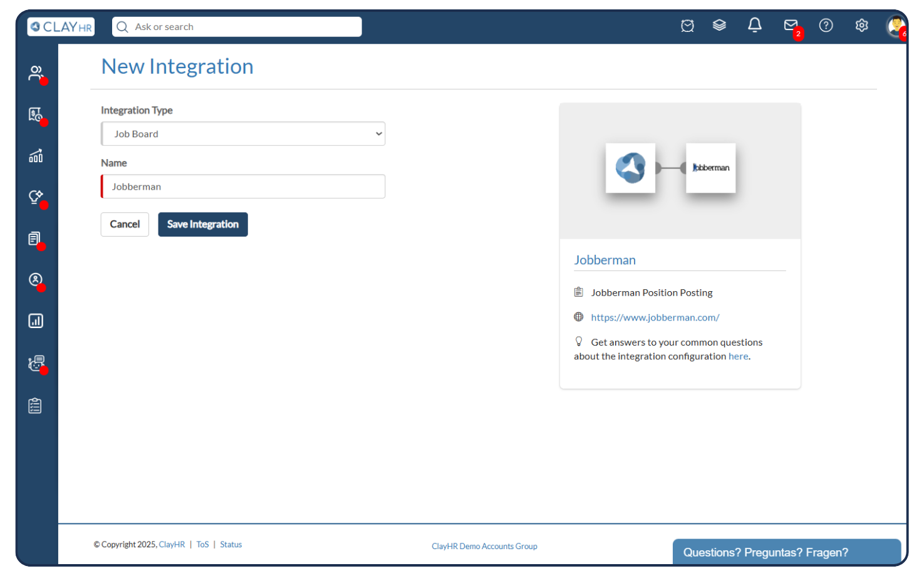Open the help question mark icon
Viewport: 924px width, 576px height.
[x=826, y=25]
